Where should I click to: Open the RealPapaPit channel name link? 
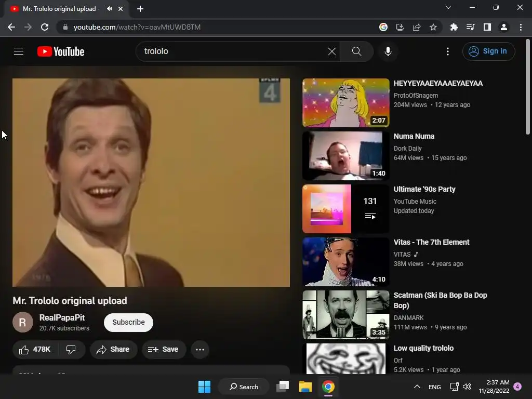tap(62, 317)
